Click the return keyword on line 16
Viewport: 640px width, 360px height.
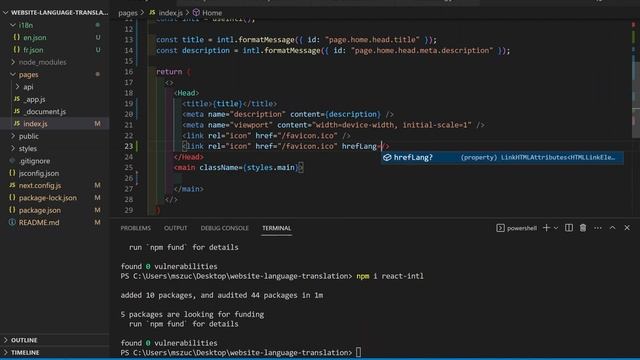tap(169, 72)
